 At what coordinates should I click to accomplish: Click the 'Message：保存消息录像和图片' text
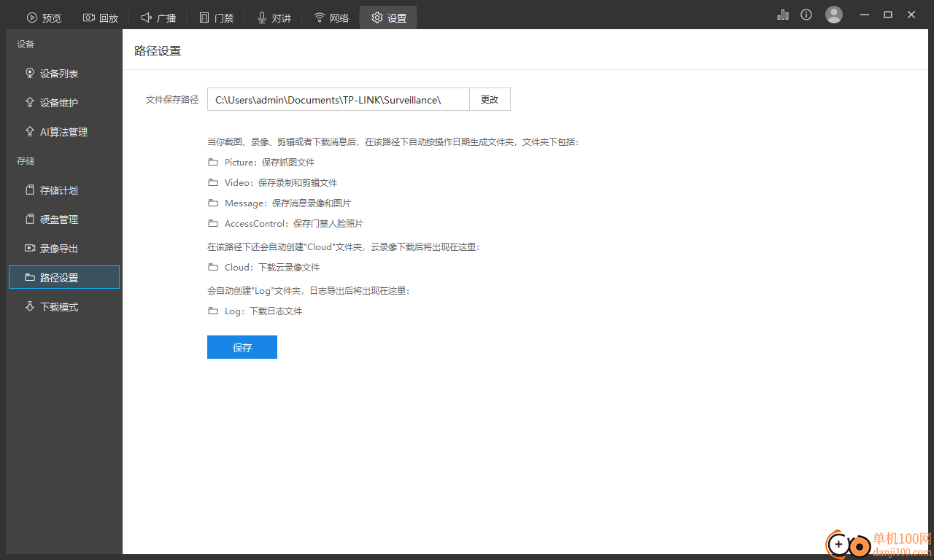click(287, 203)
